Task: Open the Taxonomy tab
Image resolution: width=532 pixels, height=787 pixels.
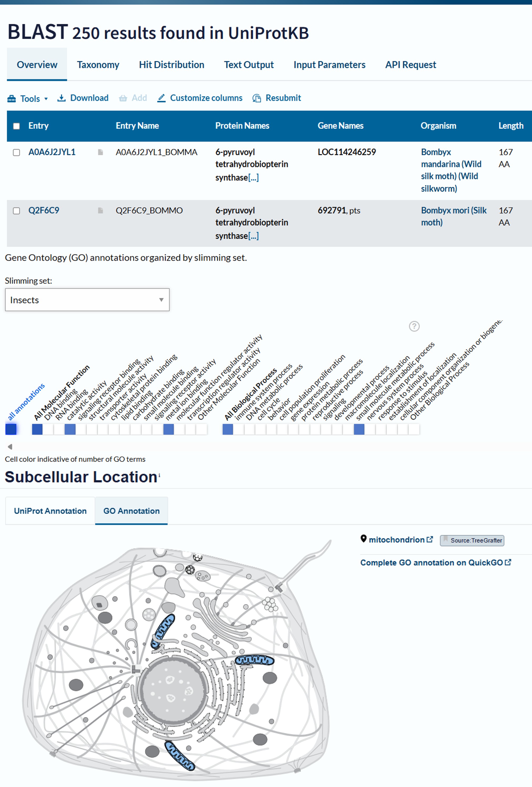Action: tap(98, 65)
